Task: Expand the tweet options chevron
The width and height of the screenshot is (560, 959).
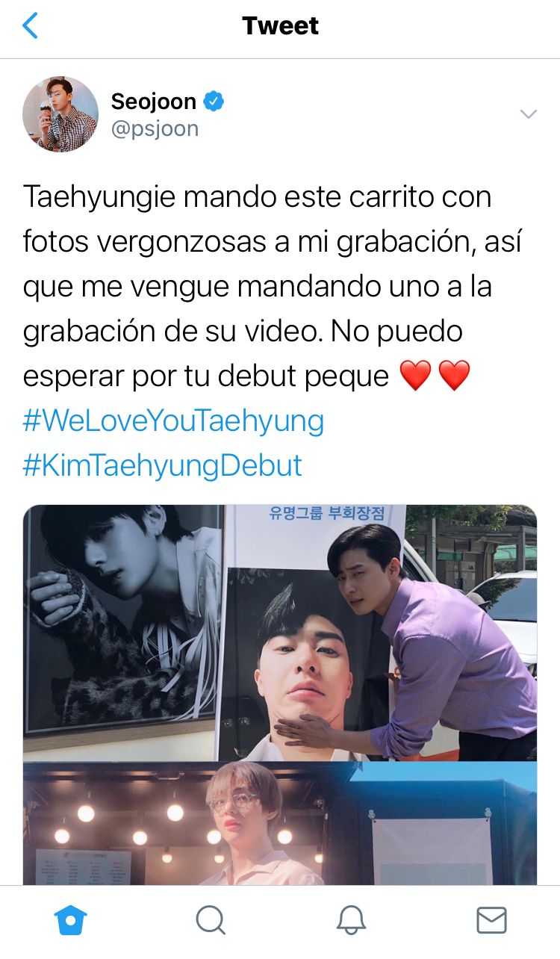Action: pos(529,114)
